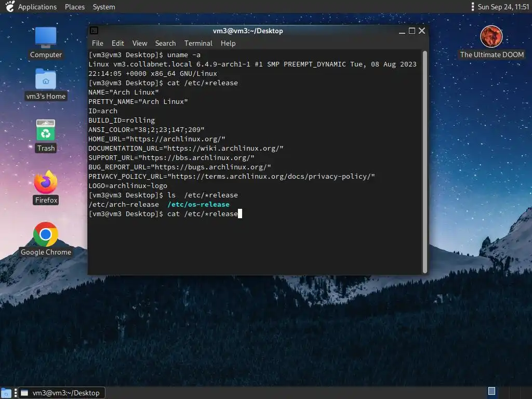
Task: Click the PRETTY_NAME="Arch Linux" line
Action: click(138, 101)
